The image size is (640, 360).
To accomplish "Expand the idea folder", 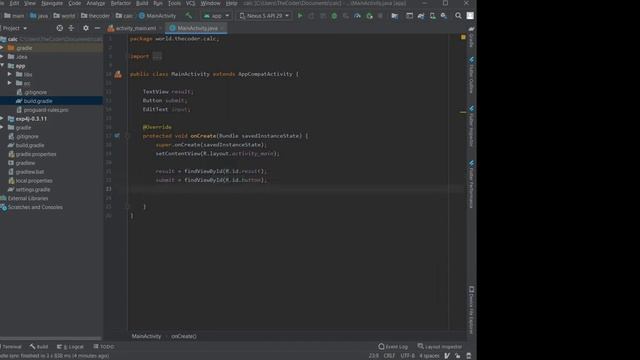I will point(2,57).
